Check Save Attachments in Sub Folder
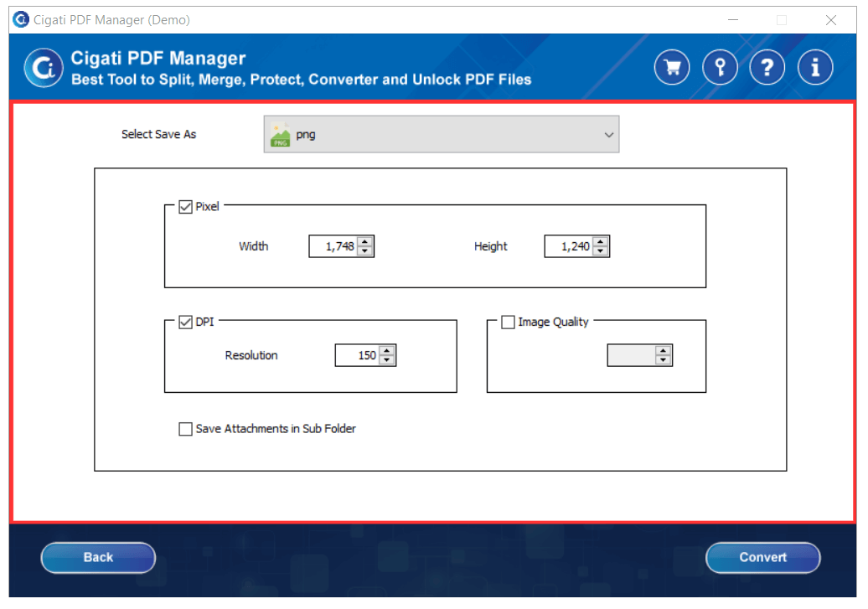 185,429
